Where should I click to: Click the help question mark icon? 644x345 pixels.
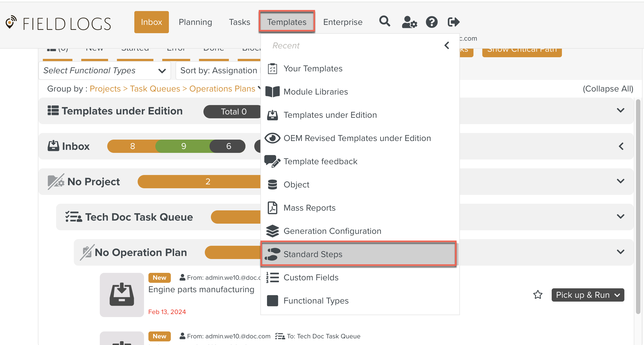(431, 22)
